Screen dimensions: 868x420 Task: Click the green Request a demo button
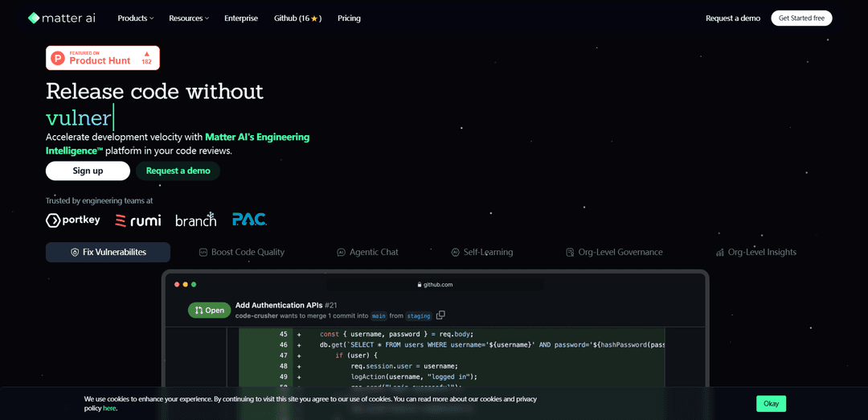coord(178,171)
